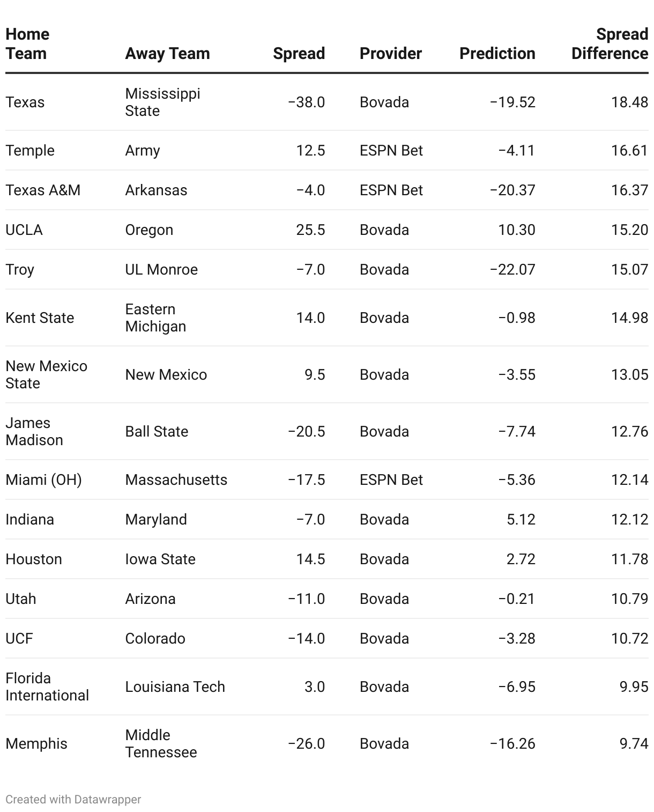
Task: Click the Ball State away team cell
Action: click(x=157, y=431)
